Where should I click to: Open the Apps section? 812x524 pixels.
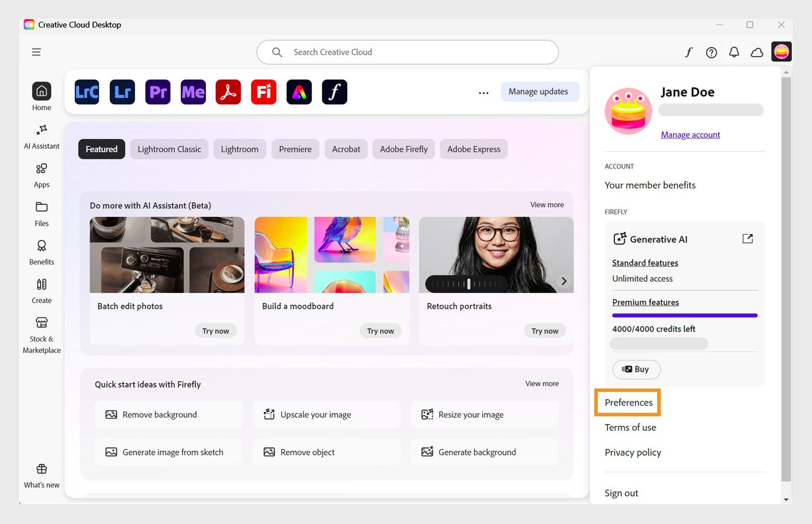(x=42, y=176)
